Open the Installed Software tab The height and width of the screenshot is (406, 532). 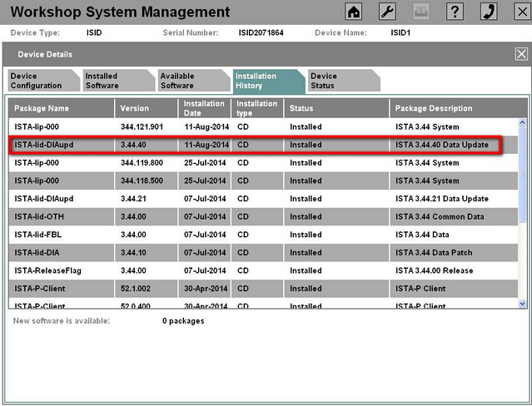tap(118, 81)
